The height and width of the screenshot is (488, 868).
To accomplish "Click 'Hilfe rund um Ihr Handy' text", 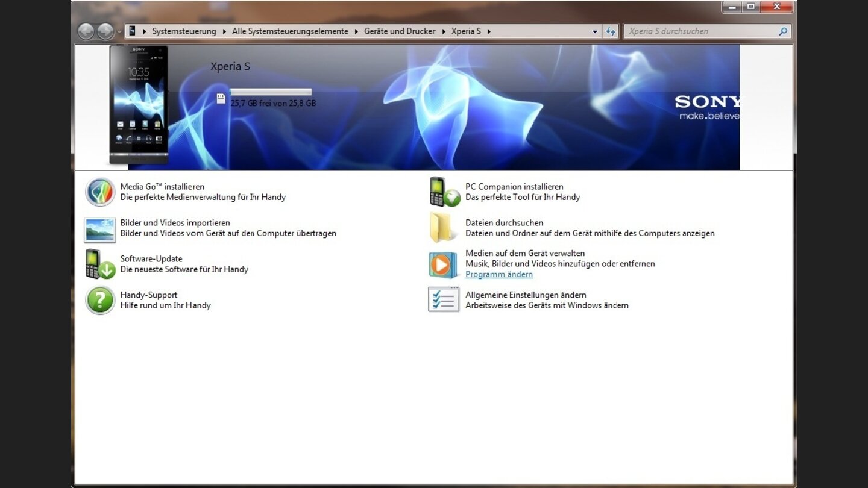I will (x=166, y=305).
